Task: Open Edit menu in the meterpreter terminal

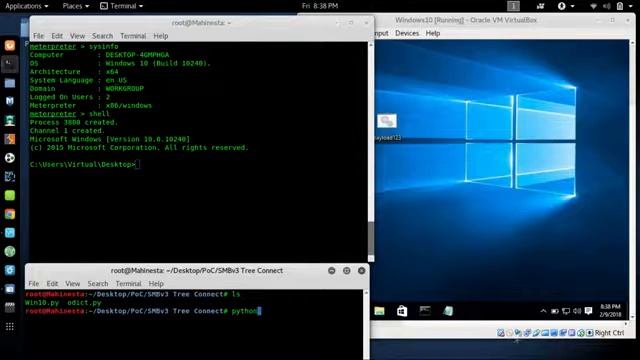Action: tap(57, 36)
